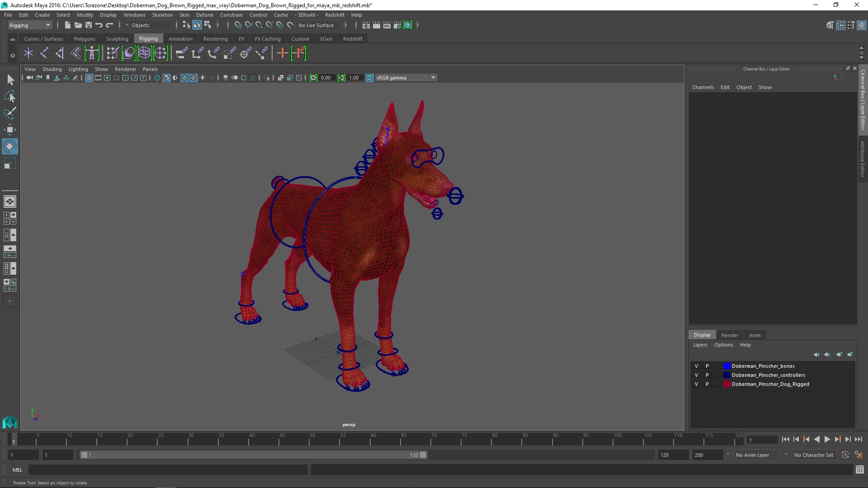Click the Set Key plus shelf icon
Viewport: 868px width, 488px height.
pos(282,53)
